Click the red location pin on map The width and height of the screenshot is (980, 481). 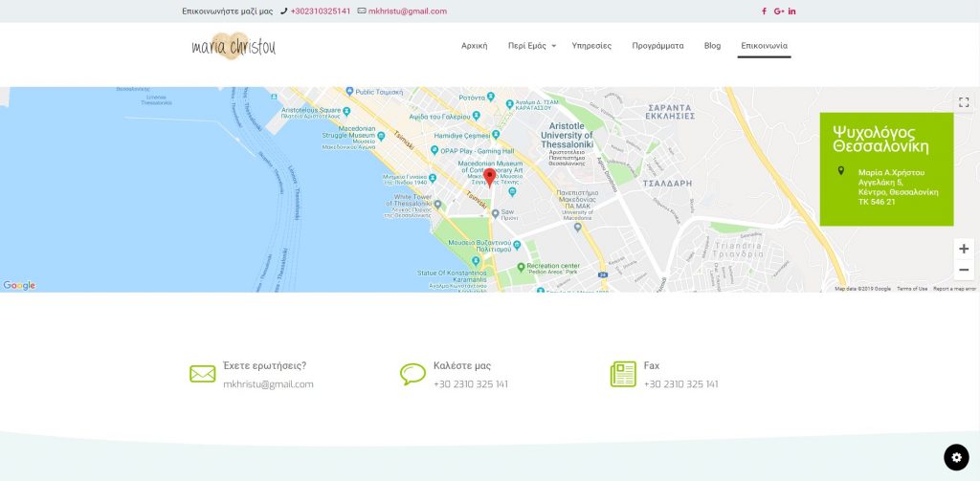[x=489, y=178]
